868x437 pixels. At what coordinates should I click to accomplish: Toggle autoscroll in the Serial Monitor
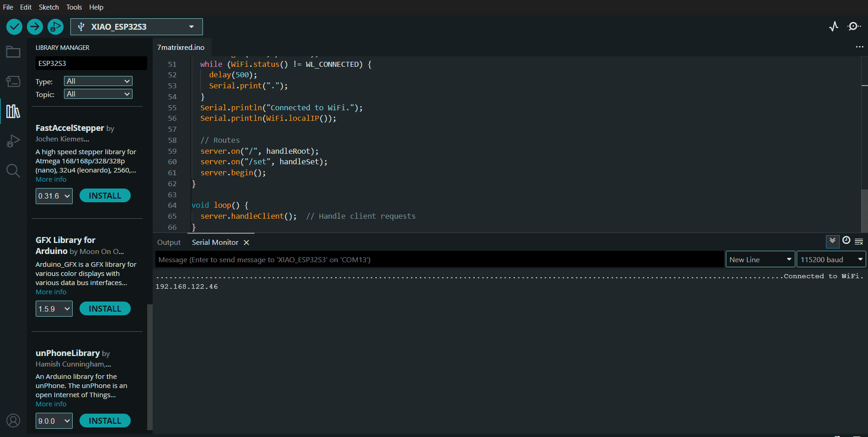tap(832, 241)
